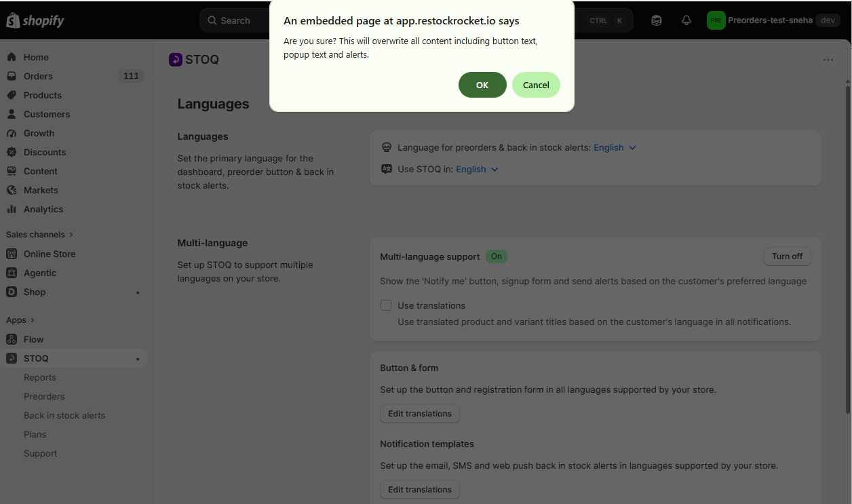852x504 pixels.
Task: Click the Multi-language section title
Action: pyautogui.click(x=213, y=243)
